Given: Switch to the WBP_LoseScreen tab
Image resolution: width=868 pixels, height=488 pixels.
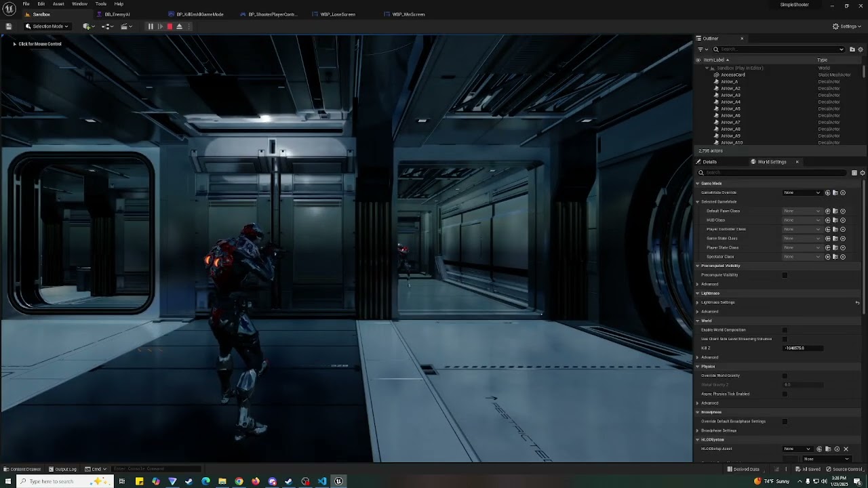Looking at the screenshot, I should (x=338, y=14).
